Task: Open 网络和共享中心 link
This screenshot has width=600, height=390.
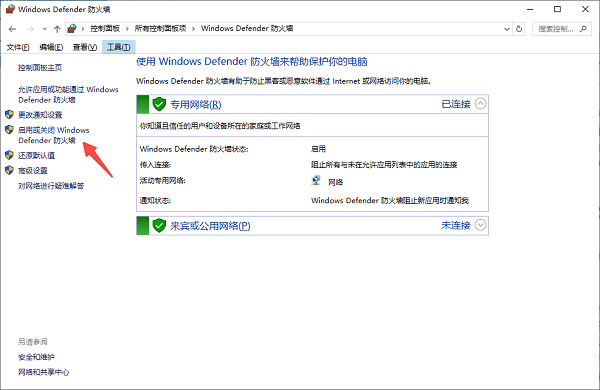Action: click(44, 372)
